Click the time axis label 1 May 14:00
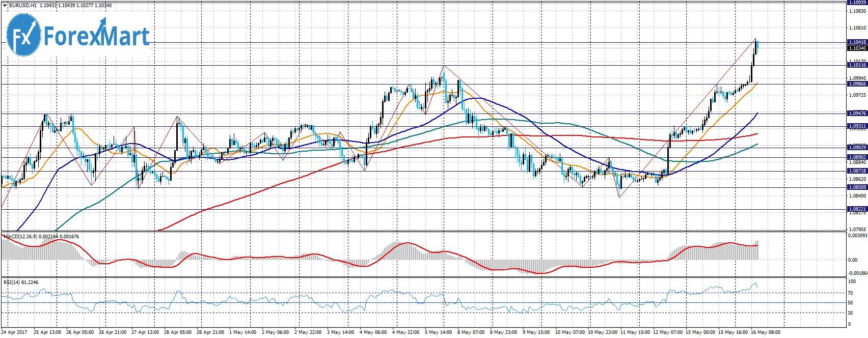868x338 pixels. tap(243, 332)
